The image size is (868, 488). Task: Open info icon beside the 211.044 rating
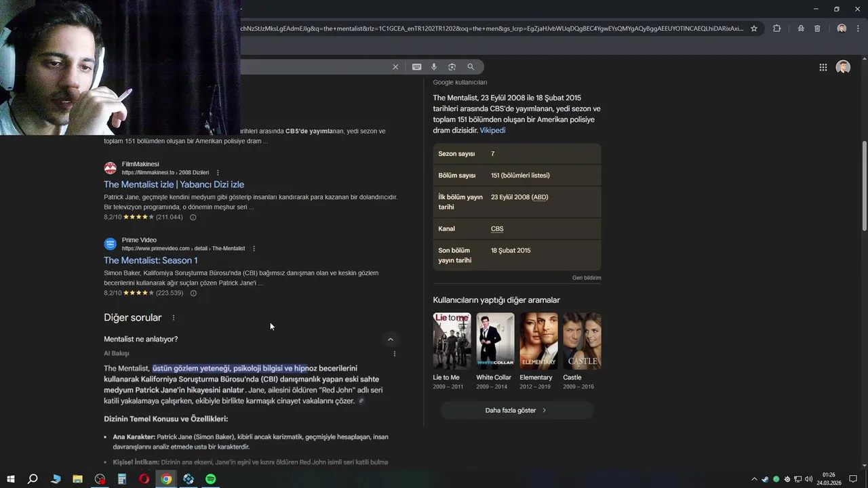(193, 218)
